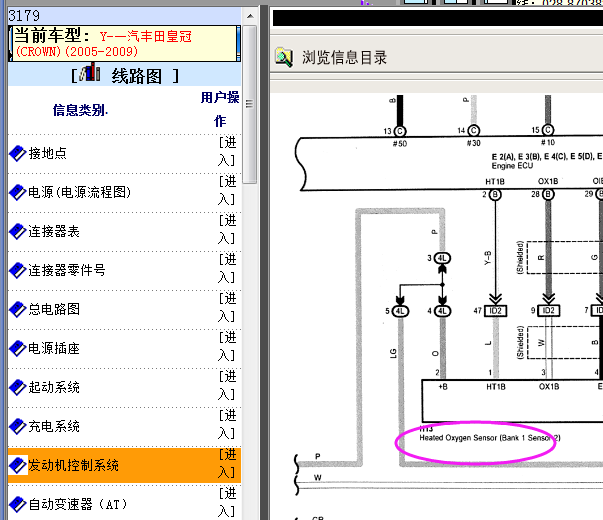
Task: Click [进入] link for 电源插座
Action: [x=227, y=347]
